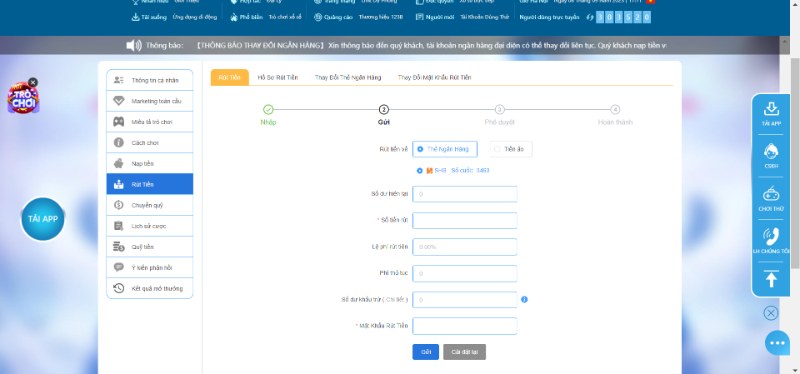Click the Phí thủ tục field
Screen dimensions: 800x374
click(x=465, y=273)
